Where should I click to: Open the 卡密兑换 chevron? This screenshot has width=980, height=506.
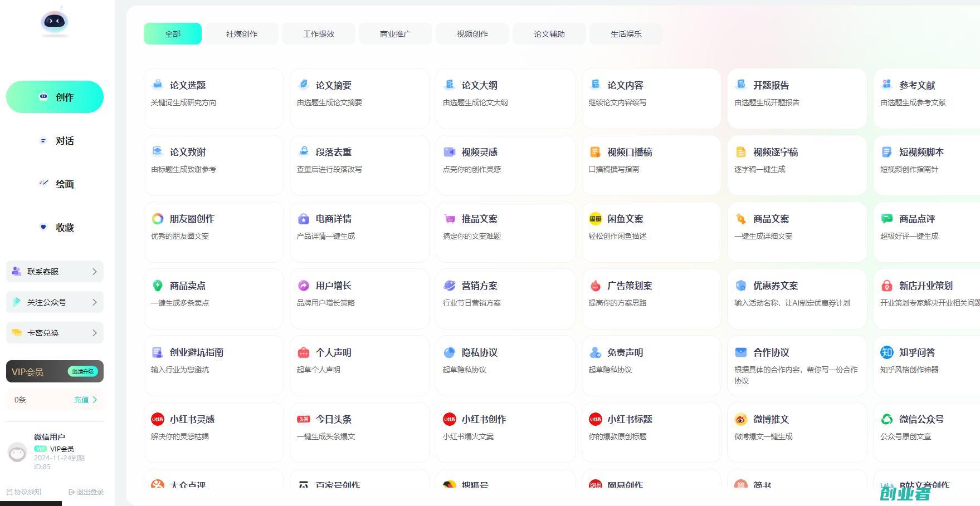pos(94,333)
